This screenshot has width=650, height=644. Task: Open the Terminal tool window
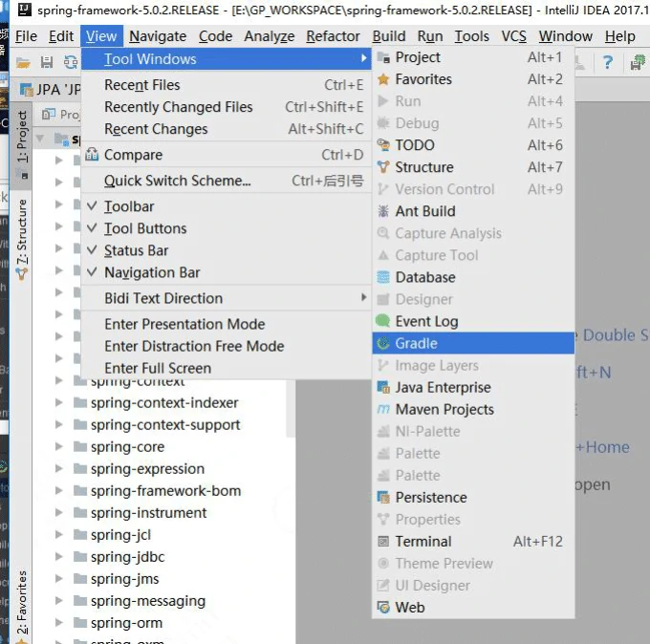click(x=423, y=541)
